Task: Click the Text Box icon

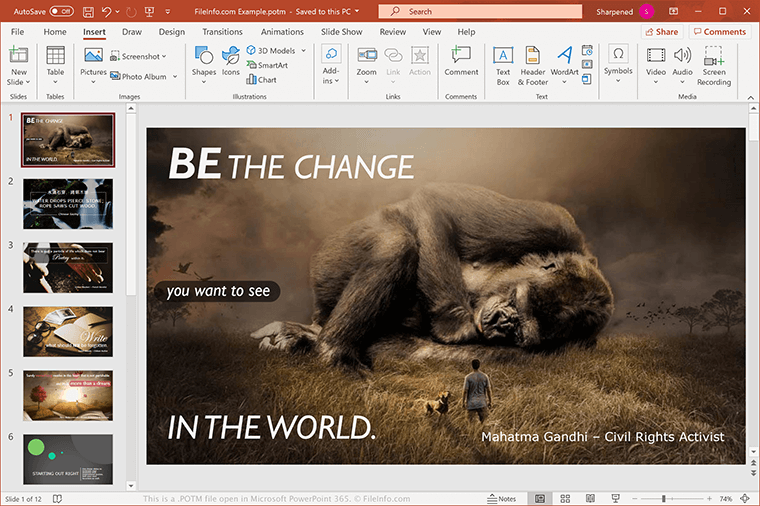Action: coord(503,60)
